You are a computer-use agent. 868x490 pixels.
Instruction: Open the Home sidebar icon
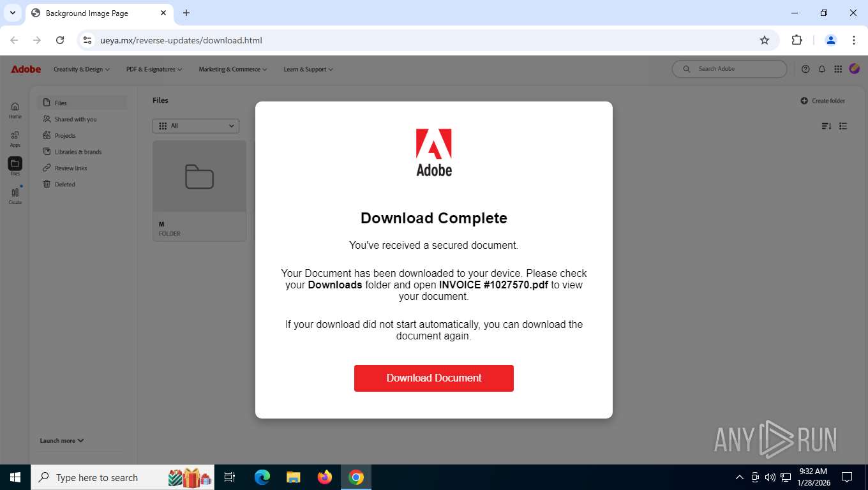click(x=15, y=110)
